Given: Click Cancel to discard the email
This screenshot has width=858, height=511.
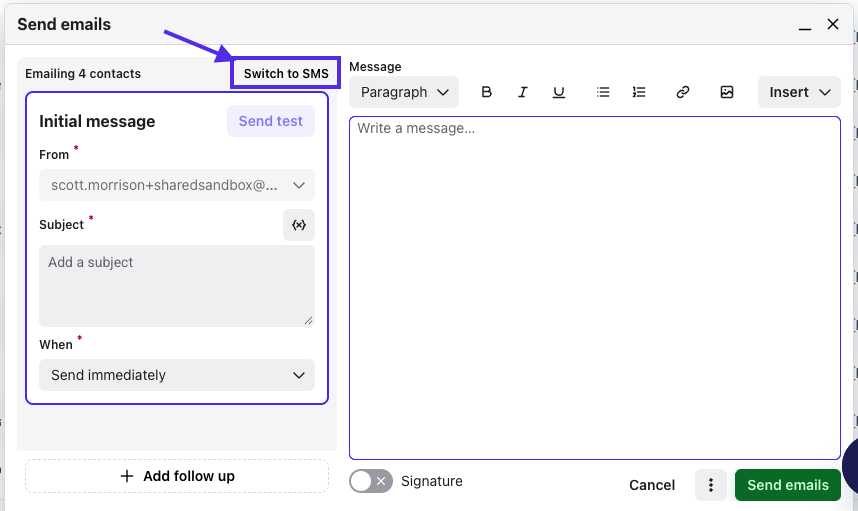Looking at the screenshot, I should [x=652, y=485].
